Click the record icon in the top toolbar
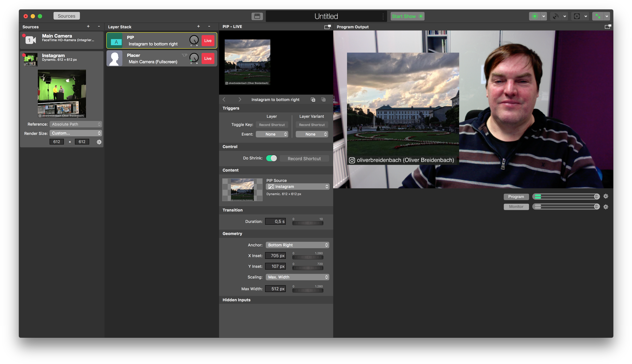Viewport: 632px width, 364px height. click(x=535, y=16)
